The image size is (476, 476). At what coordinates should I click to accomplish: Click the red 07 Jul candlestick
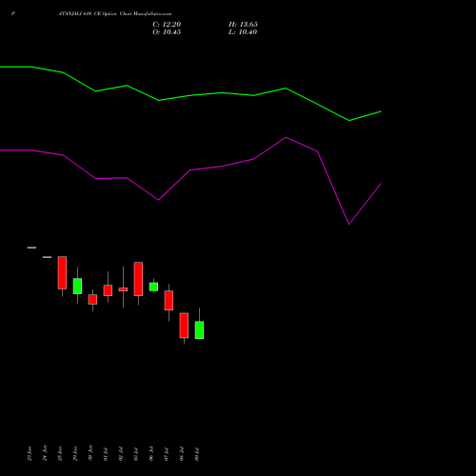click(x=169, y=300)
